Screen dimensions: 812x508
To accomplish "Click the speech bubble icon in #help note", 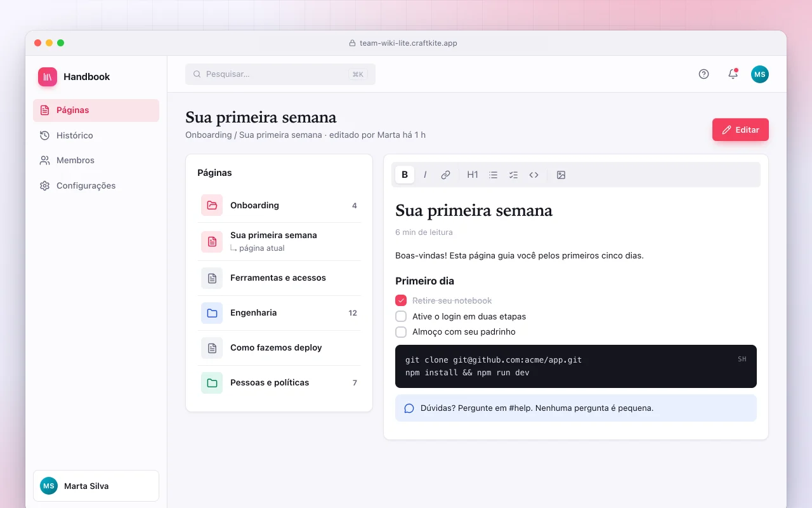I will pos(409,408).
